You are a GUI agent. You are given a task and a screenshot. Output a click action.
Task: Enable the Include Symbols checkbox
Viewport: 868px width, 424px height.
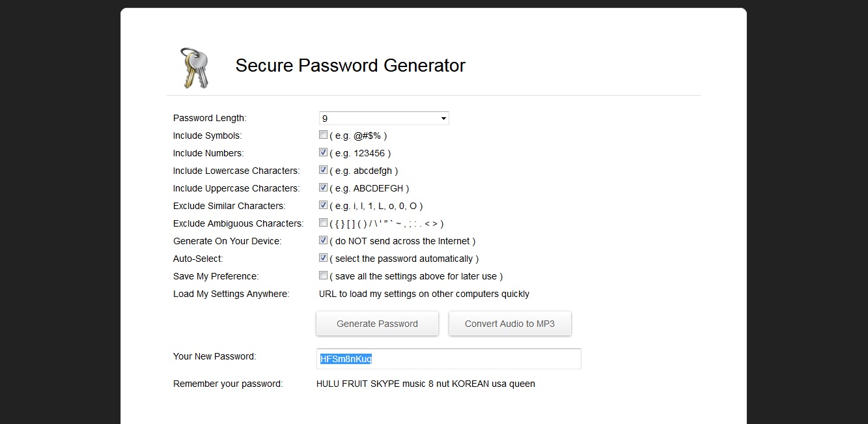(324, 135)
